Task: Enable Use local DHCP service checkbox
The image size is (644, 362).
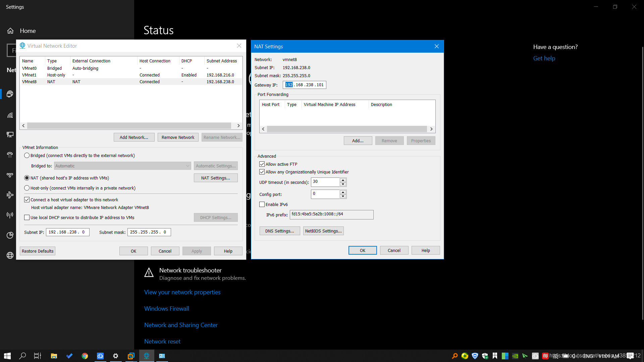Action: 27,218
